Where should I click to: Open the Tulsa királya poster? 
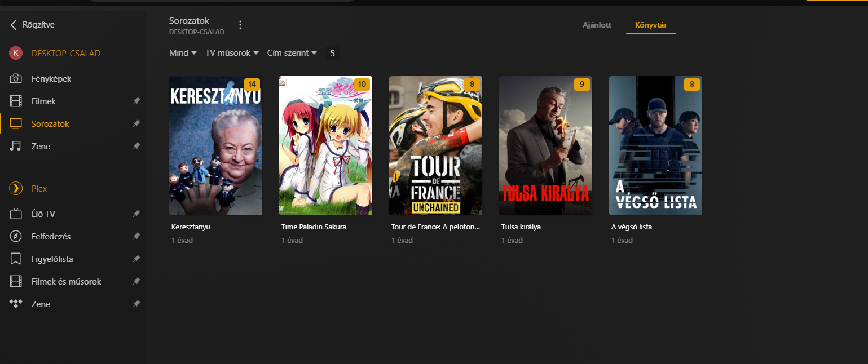click(x=545, y=145)
